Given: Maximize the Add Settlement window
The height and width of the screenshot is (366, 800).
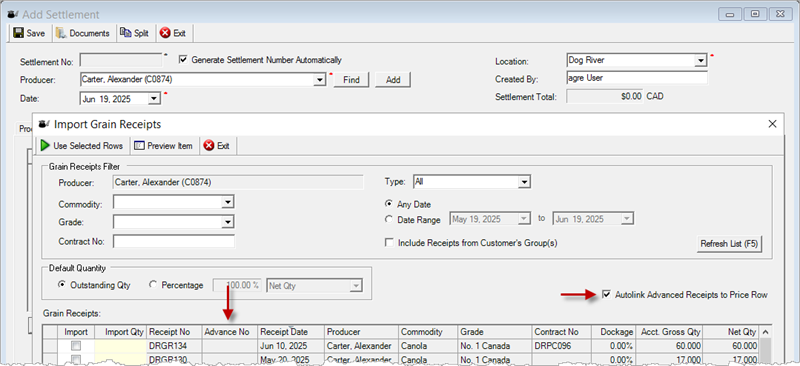Looking at the screenshot, I should (755, 14).
